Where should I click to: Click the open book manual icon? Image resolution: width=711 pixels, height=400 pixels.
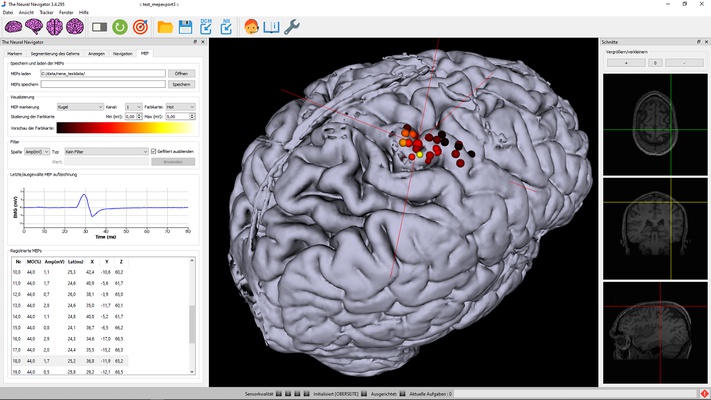coord(271,27)
